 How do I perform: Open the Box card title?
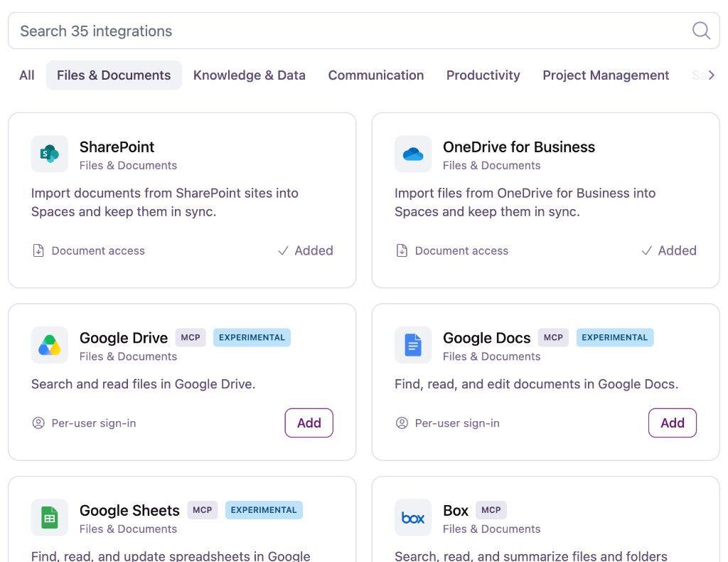456,511
